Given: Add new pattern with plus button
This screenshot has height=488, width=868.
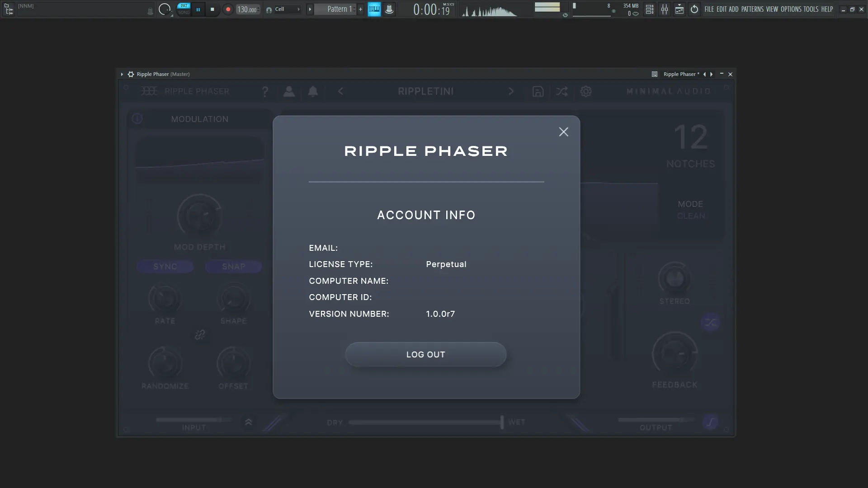Looking at the screenshot, I should pyautogui.click(x=360, y=9).
